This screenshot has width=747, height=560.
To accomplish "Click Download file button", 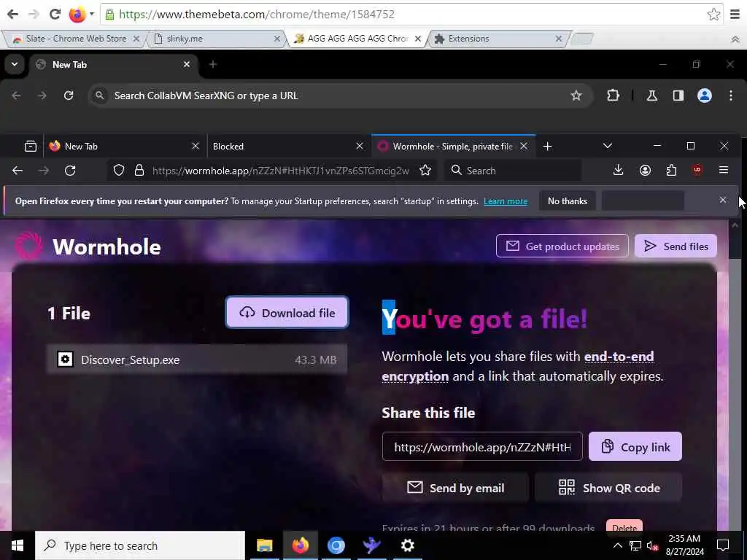I will (x=287, y=313).
